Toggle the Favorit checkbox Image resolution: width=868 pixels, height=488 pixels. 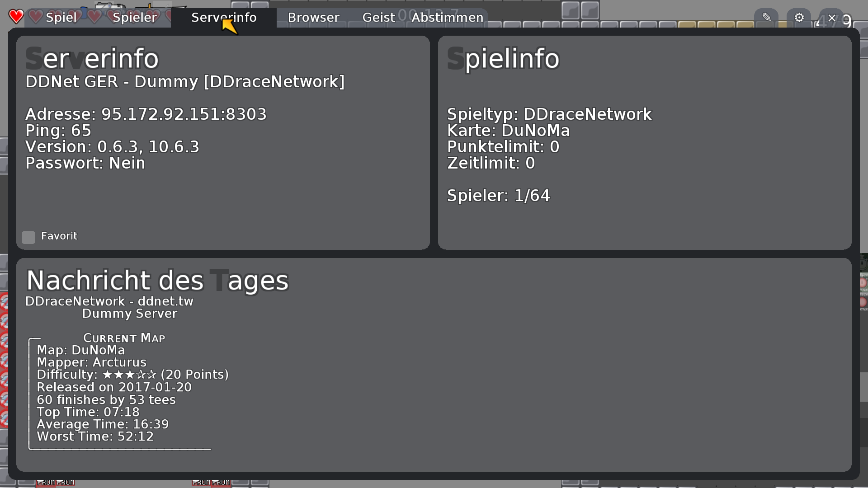click(28, 237)
